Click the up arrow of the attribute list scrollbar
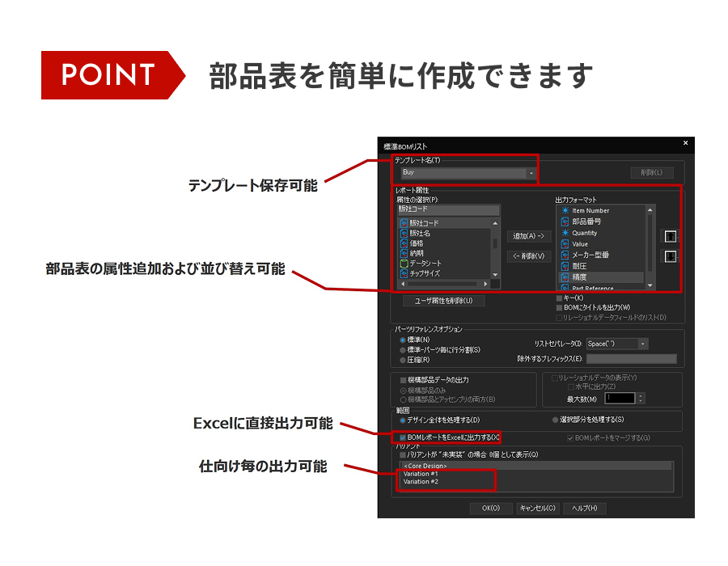 click(495, 224)
